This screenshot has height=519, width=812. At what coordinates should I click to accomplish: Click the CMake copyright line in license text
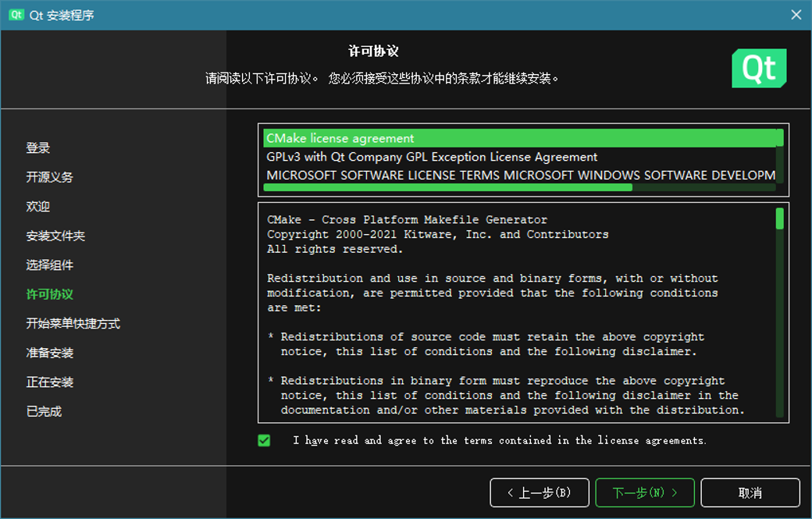[x=437, y=234]
